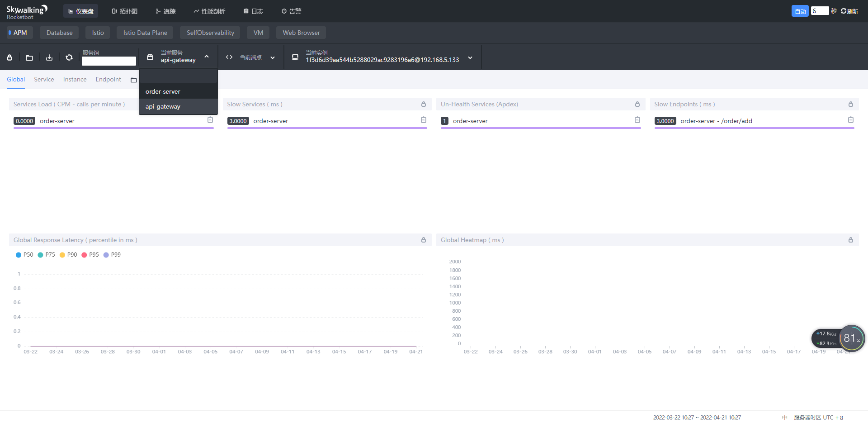Click the refresh seconds input field

[820, 11]
